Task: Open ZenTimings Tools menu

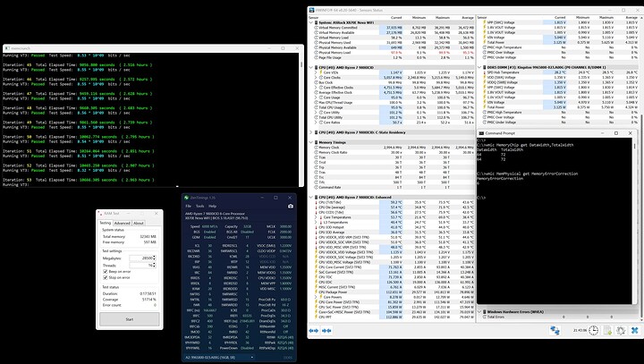Action: pyautogui.click(x=200, y=206)
